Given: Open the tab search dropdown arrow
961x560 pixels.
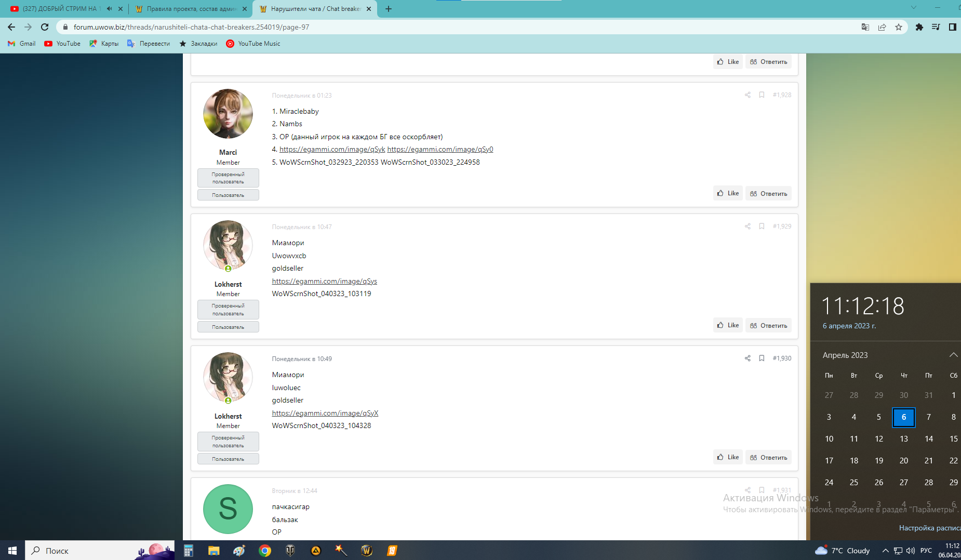Looking at the screenshot, I should 914,8.
